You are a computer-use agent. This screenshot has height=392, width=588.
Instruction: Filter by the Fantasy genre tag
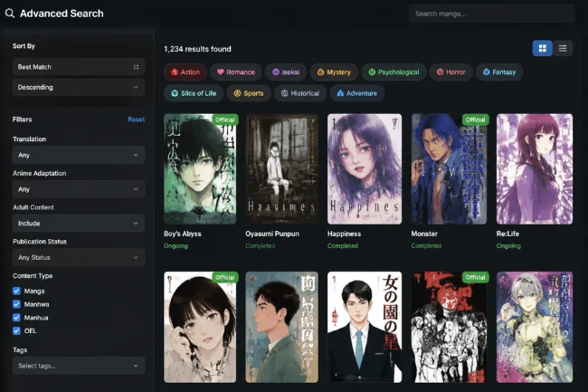[499, 72]
